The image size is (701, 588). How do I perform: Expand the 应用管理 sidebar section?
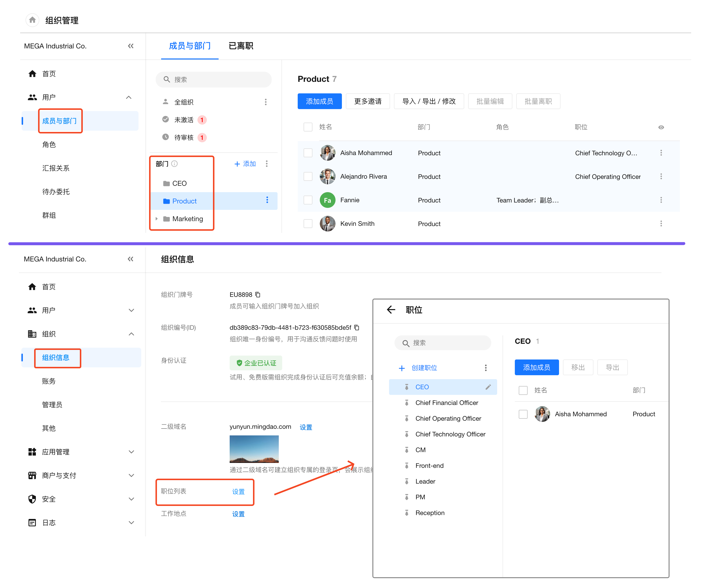click(131, 452)
